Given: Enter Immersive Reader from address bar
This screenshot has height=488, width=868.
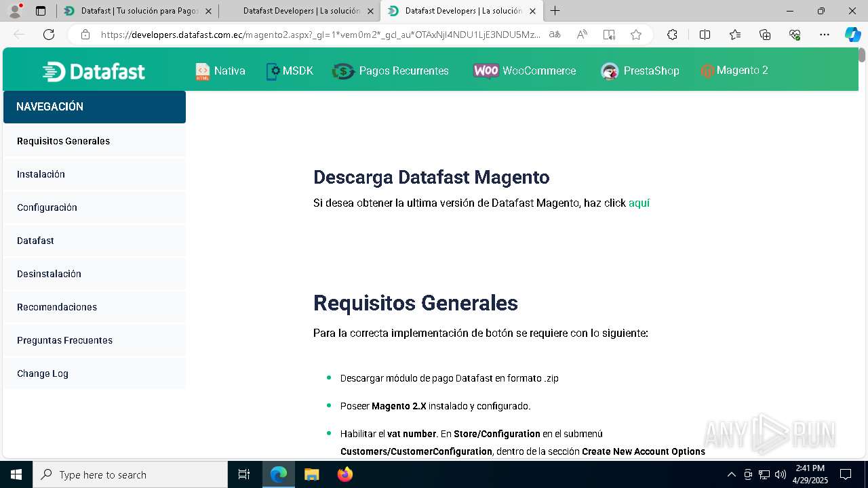Looking at the screenshot, I should (x=609, y=35).
